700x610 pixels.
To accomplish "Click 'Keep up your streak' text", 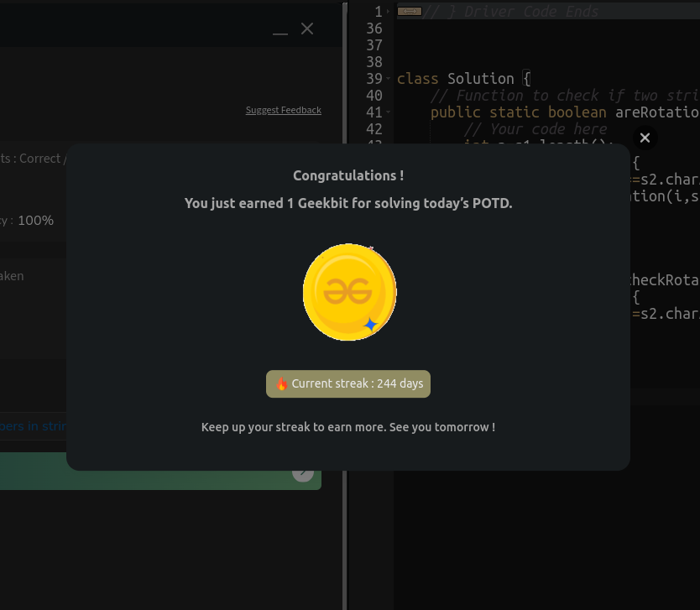I will tap(348, 427).
